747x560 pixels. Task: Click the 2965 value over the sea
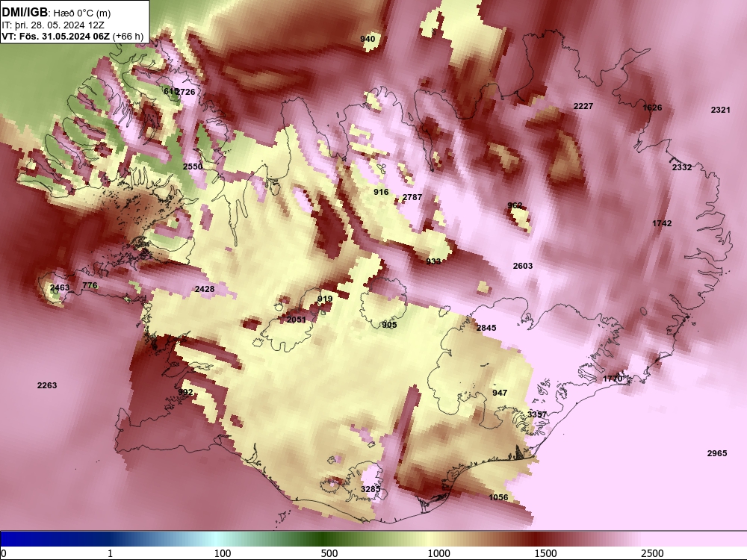[717, 453]
